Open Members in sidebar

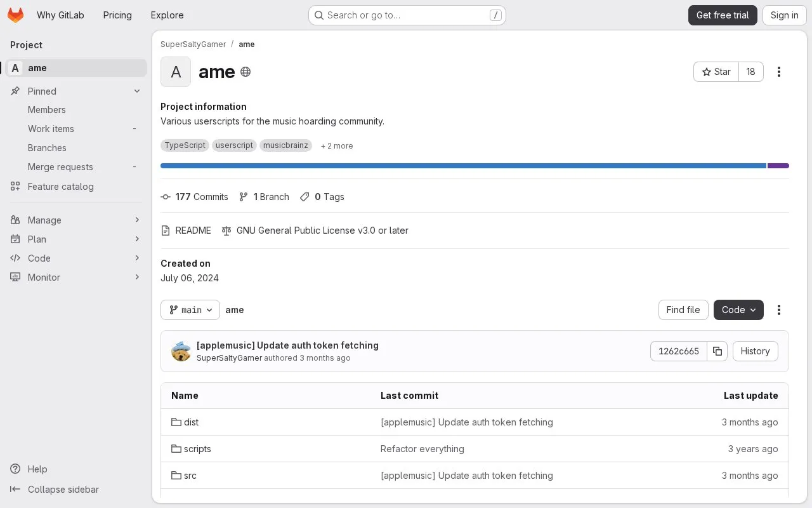(x=76, y=110)
